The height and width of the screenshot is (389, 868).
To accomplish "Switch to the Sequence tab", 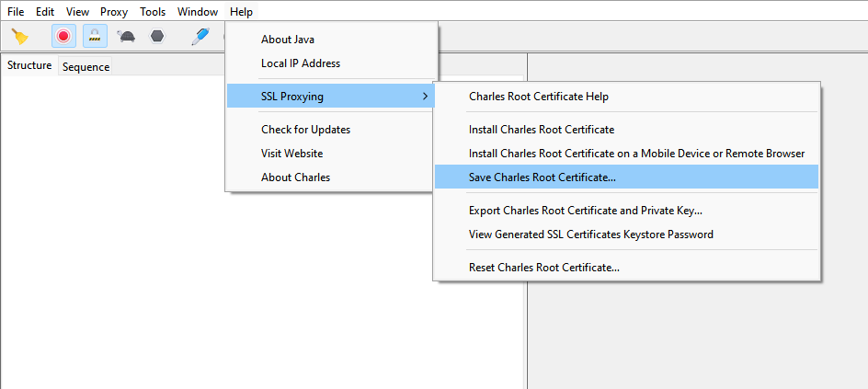I will point(86,67).
